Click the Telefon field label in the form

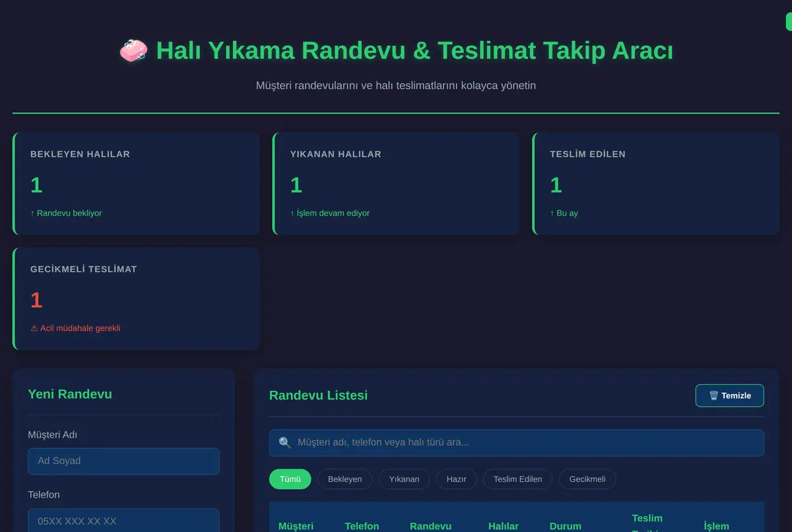[x=44, y=495]
